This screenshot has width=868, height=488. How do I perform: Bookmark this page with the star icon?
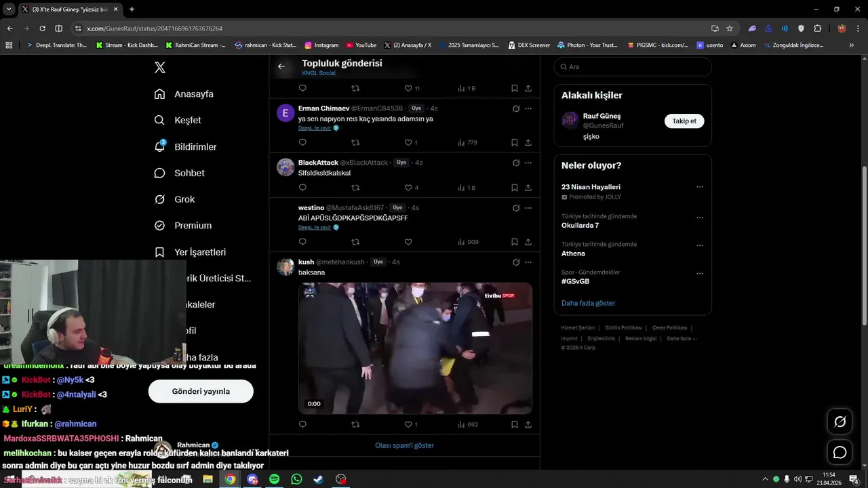pyautogui.click(x=730, y=28)
